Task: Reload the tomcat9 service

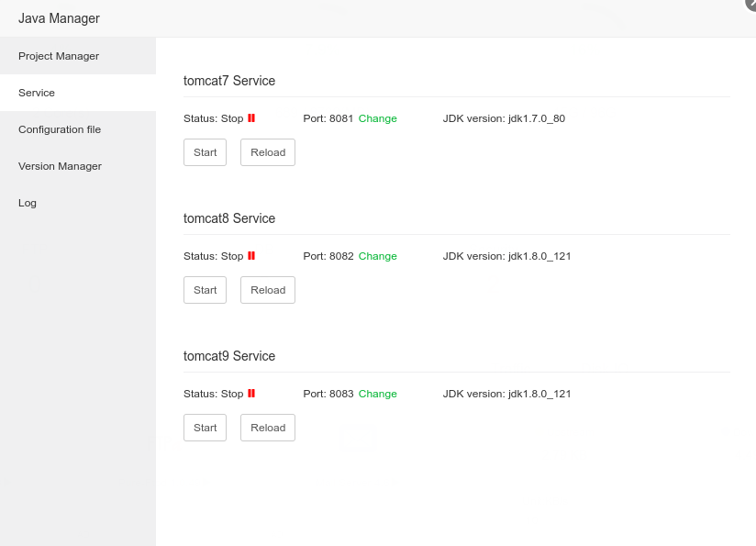Action: click(x=268, y=428)
